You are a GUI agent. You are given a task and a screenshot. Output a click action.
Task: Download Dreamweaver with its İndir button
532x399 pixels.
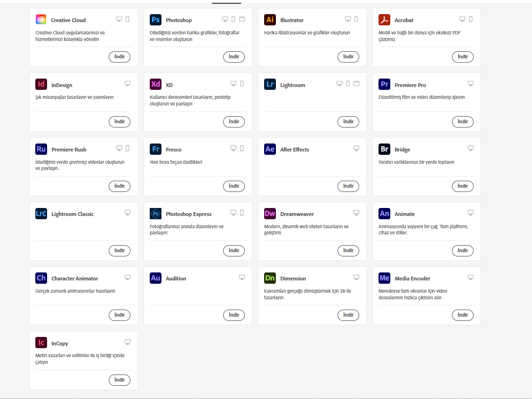(x=348, y=250)
